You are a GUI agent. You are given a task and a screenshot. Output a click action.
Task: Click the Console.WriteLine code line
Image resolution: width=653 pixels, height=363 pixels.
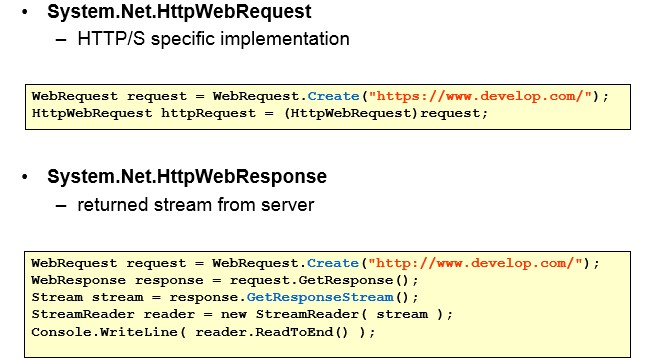203,332
